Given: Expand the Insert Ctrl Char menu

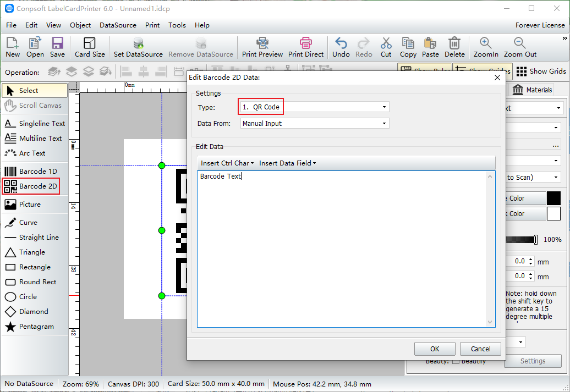Looking at the screenshot, I should [x=227, y=163].
